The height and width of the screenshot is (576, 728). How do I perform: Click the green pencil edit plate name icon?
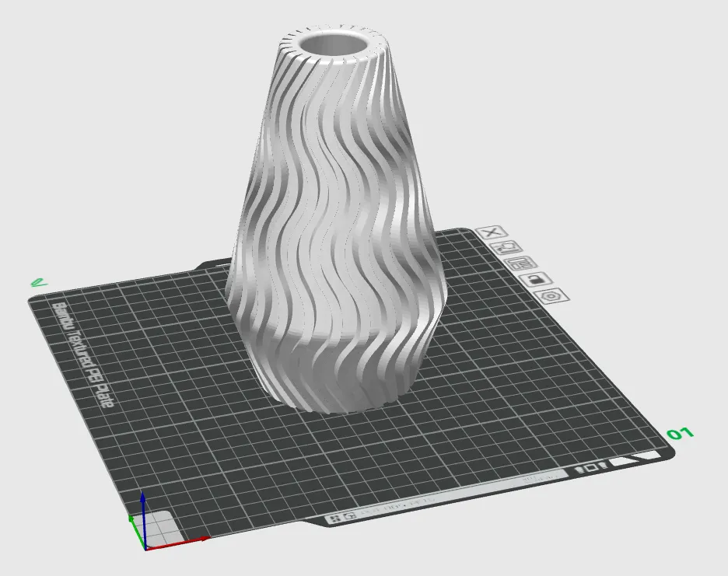pos(39,281)
